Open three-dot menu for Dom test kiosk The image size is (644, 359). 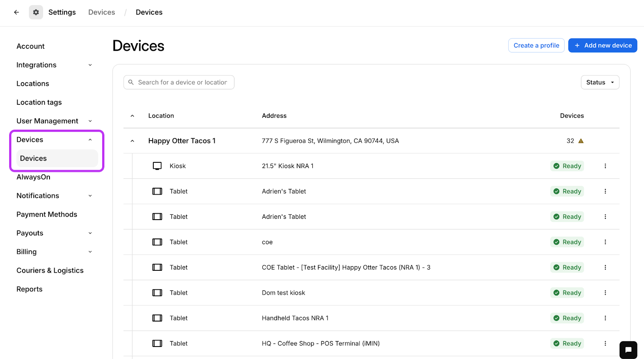point(605,293)
